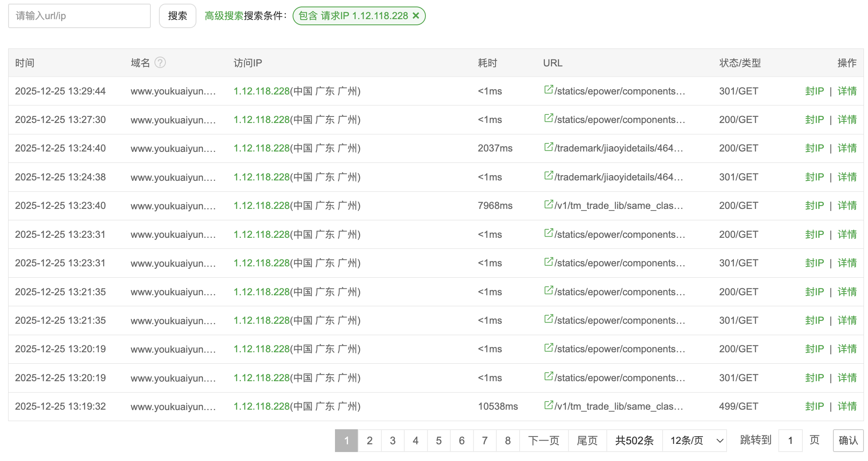Click external link icon on the 499/GET row
Viewport: 868px width, 461px height.
[x=548, y=405]
